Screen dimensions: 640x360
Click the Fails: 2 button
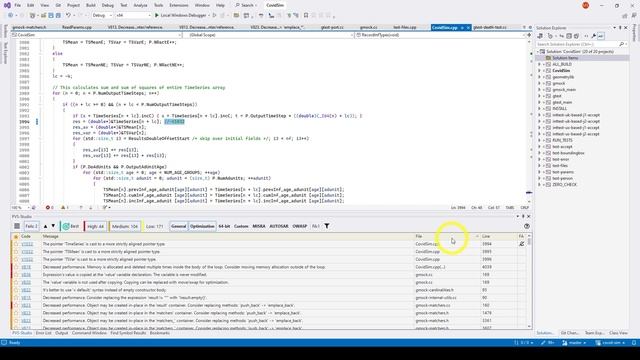tap(31, 226)
